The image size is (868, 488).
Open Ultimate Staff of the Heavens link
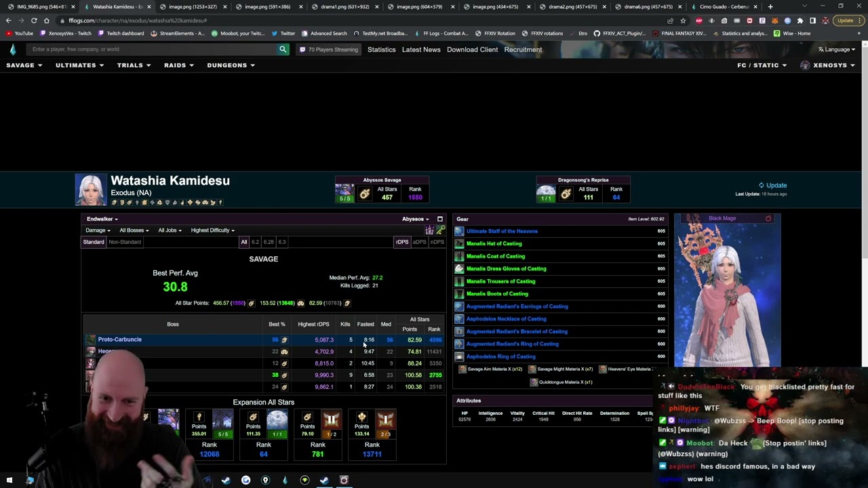coord(502,231)
